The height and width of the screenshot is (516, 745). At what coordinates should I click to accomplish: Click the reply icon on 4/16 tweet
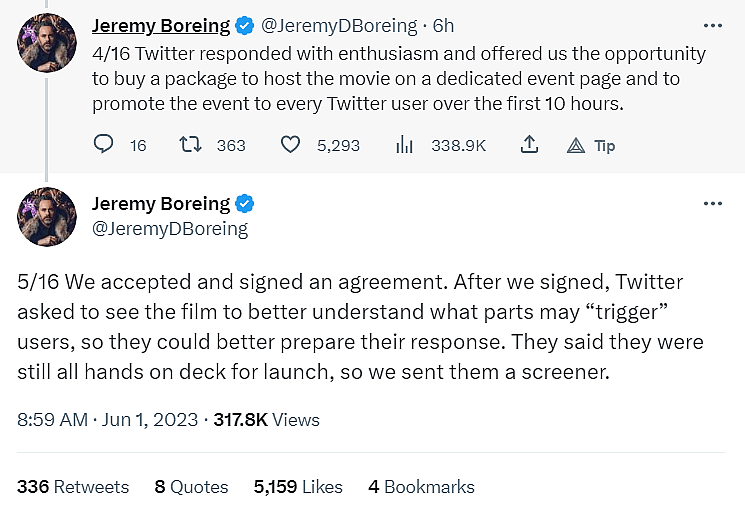[104, 145]
